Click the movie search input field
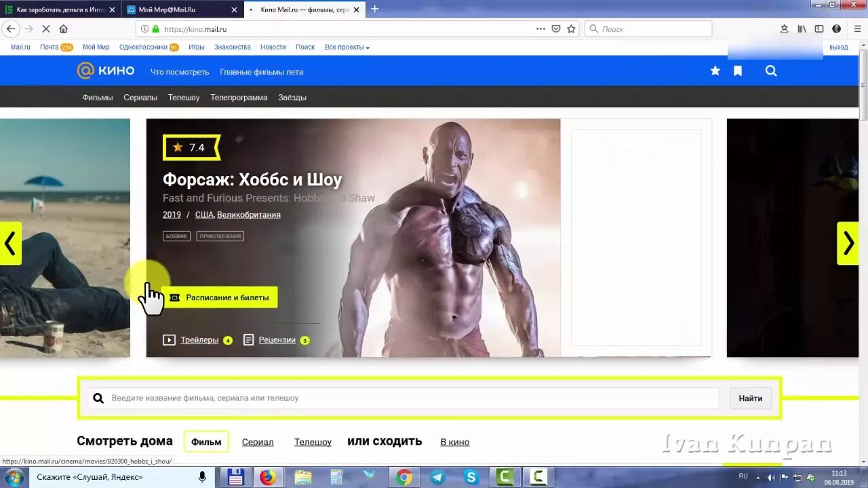 click(x=403, y=399)
